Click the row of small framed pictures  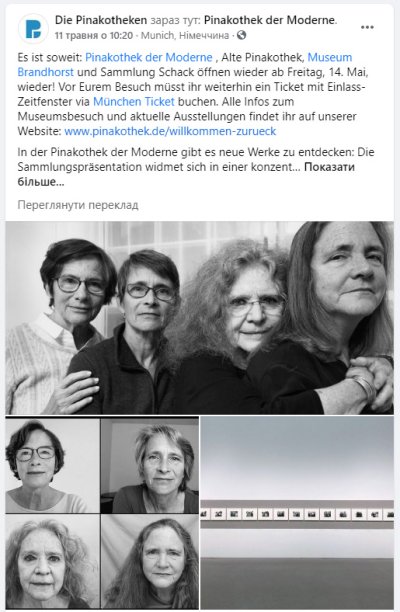pyautogui.click(x=297, y=514)
